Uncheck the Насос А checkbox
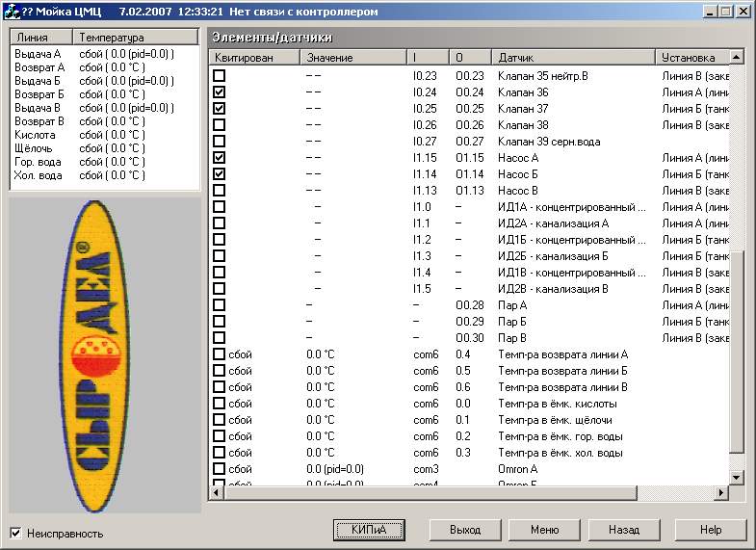This screenshot has width=756, height=550. 219,157
